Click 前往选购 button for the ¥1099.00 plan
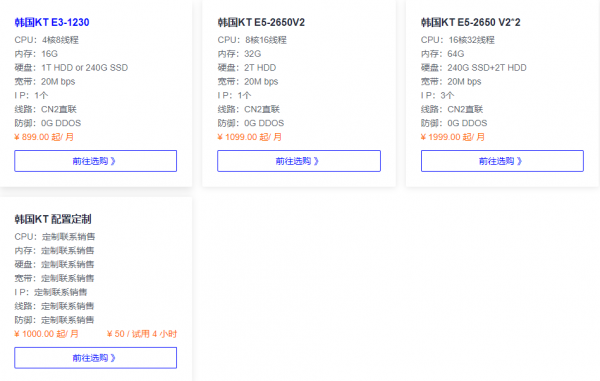Screen dimensions: 600x381 [299, 161]
